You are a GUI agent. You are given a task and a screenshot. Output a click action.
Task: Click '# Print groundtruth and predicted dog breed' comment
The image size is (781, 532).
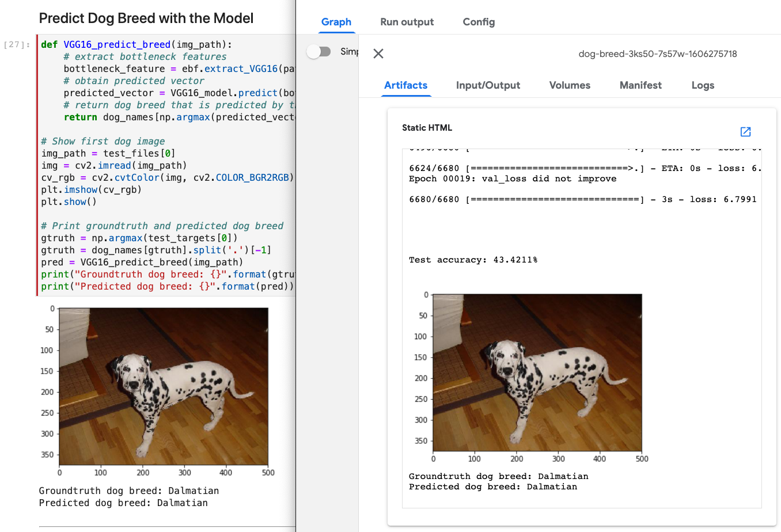(162, 226)
